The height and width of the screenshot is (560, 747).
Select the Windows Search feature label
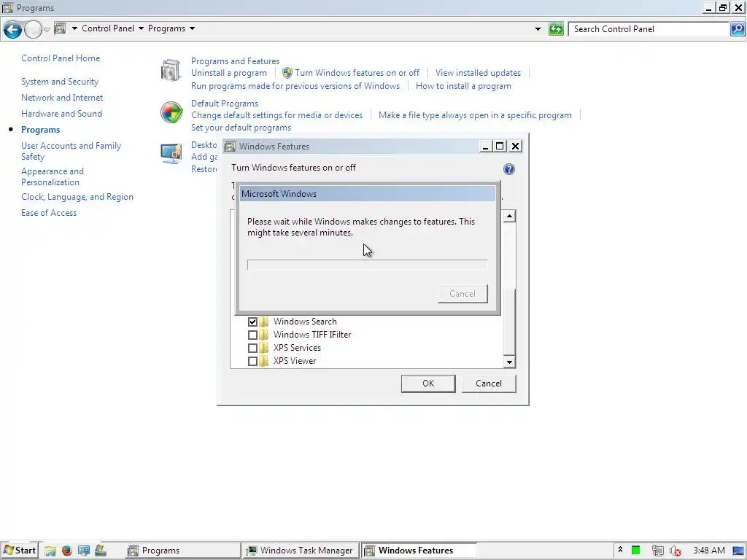(x=305, y=322)
